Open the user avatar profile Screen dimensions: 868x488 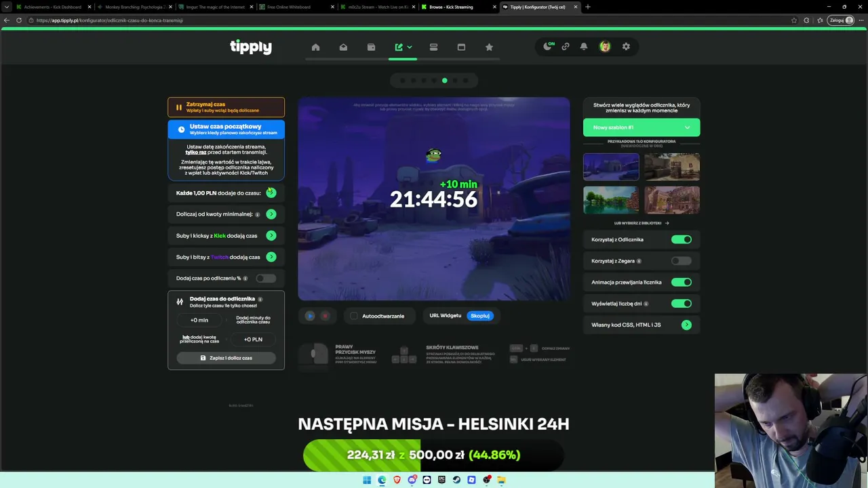[x=605, y=47]
